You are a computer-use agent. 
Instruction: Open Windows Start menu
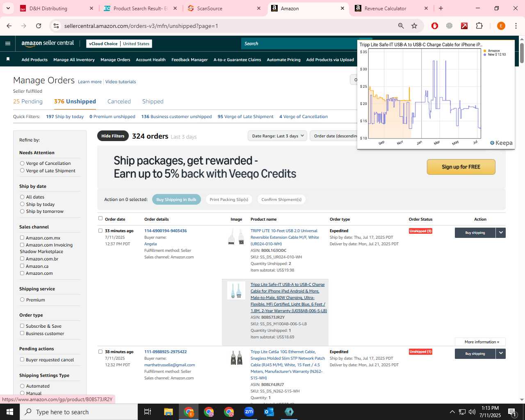[10, 412]
